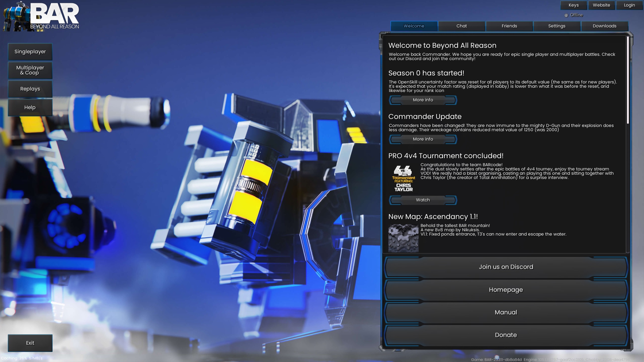Click the news panel vertical scrollbar
Viewport: 644px width, 362px height.
628,80
